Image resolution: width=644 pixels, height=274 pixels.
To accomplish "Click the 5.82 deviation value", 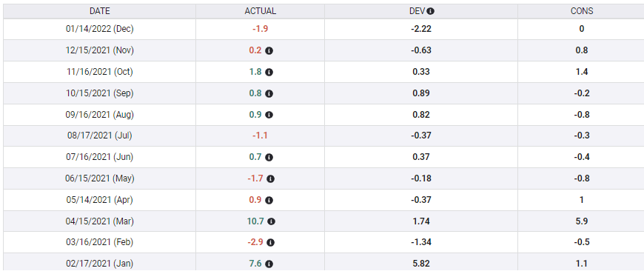I will pos(421,264).
